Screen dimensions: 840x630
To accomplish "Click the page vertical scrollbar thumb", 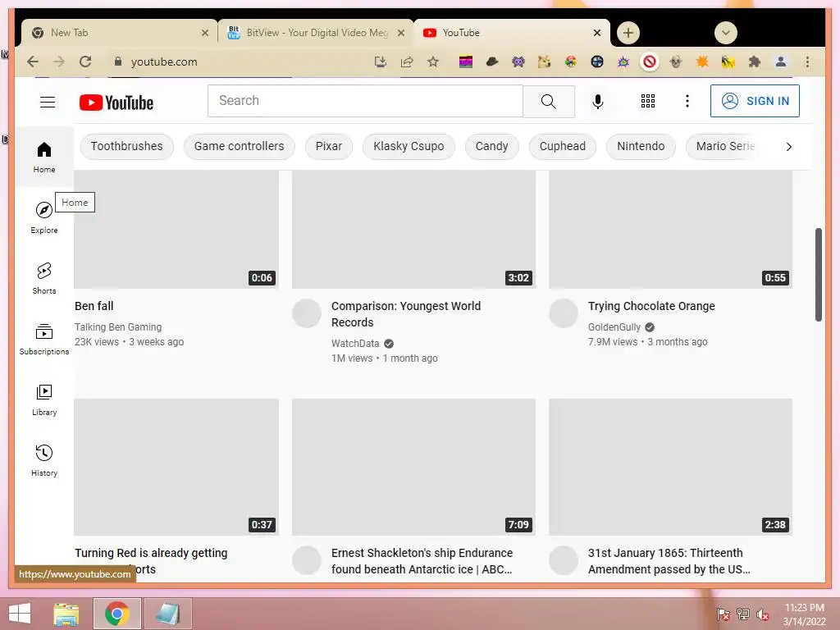I will pos(818,274).
